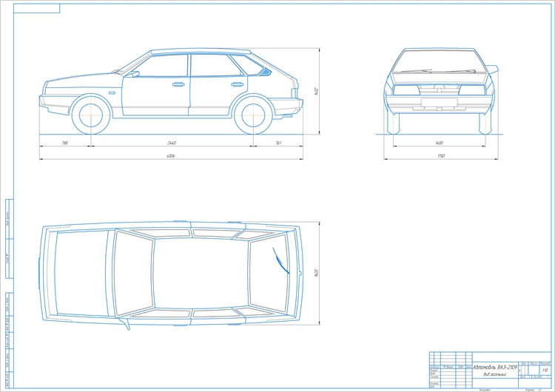Image resolution: width=555 pixels, height=392 pixels.
Task: Select the 1750 overall width dimension
Action: pyautogui.click(x=441, y=155)
